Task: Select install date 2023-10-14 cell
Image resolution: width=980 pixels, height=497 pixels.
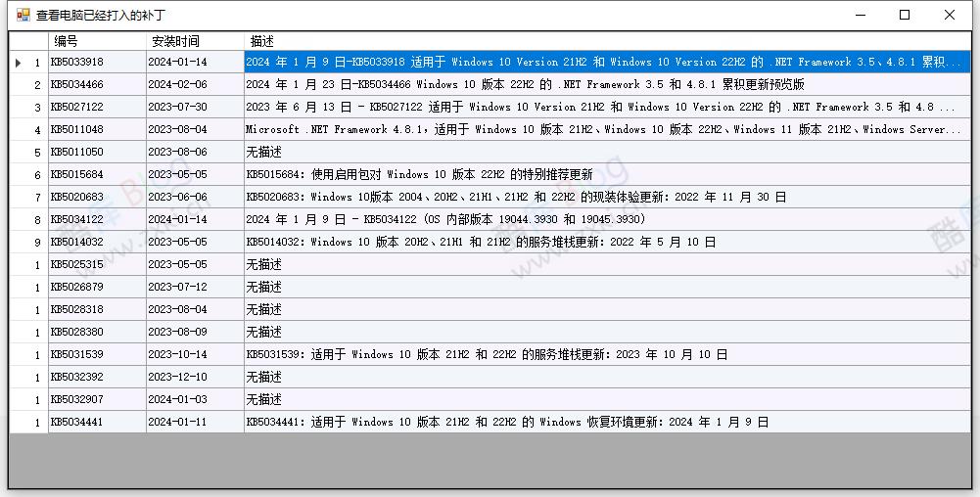Action: pyautogui.click(x=194, y=355)
